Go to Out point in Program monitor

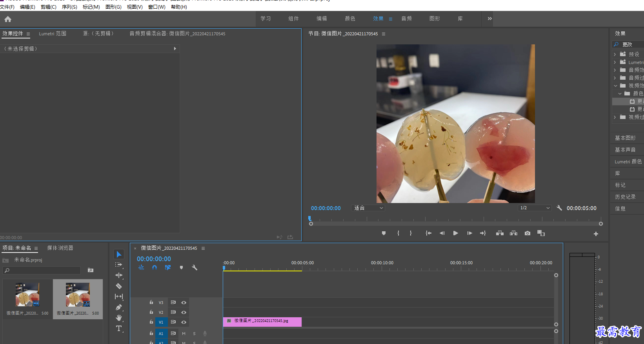483,233
